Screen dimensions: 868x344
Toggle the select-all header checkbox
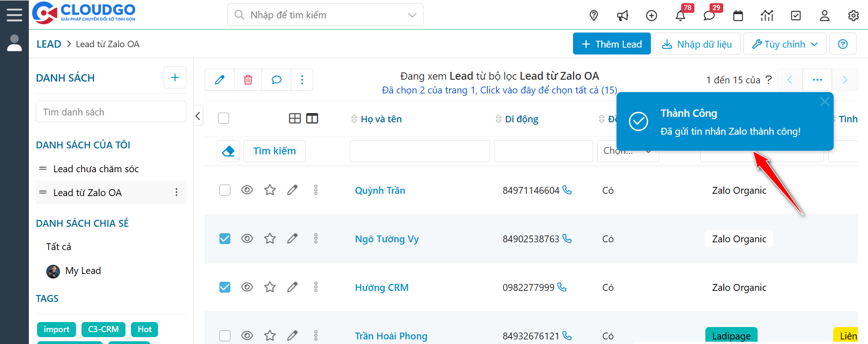tap(224, 119)
